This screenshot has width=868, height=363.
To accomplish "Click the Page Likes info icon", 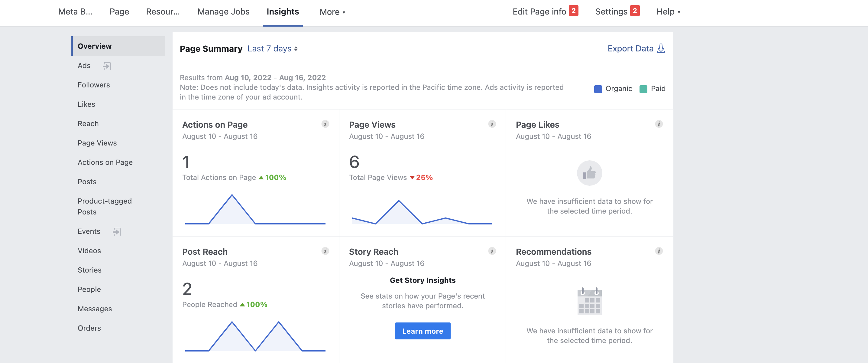I will point(659,124).
